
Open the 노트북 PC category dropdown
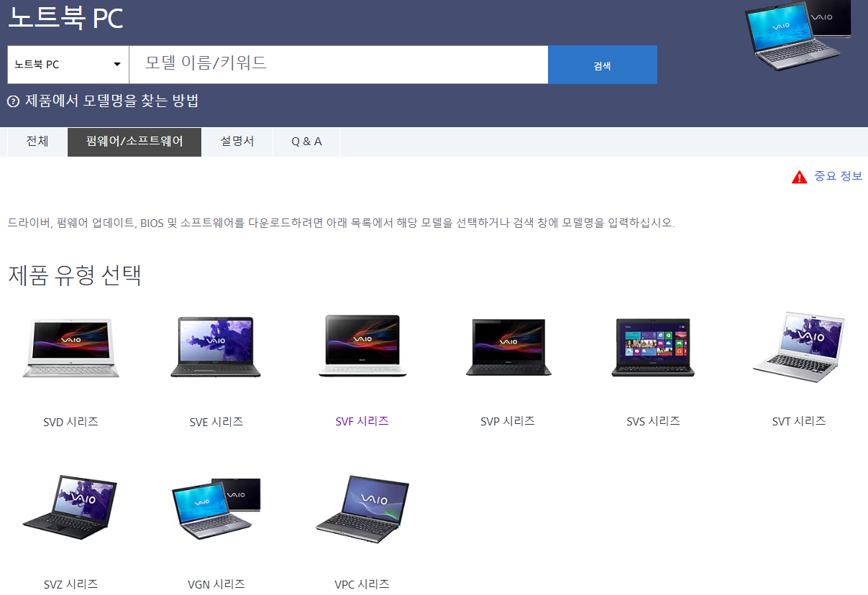68,65
